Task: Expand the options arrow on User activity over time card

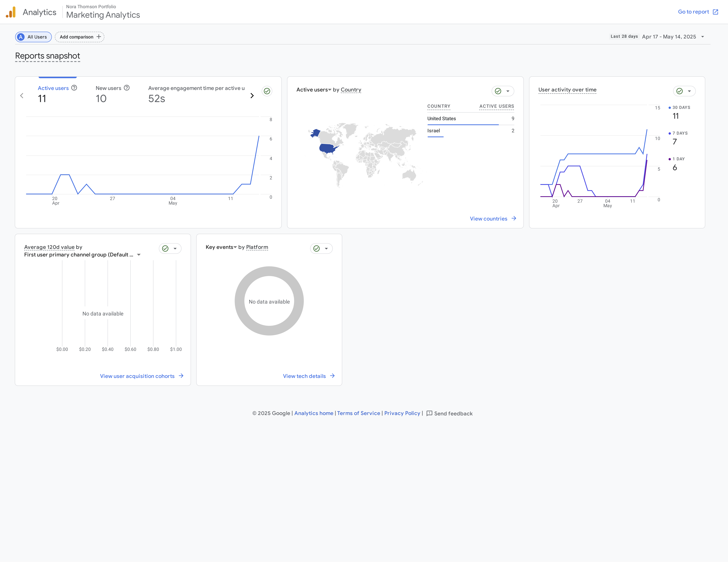Action: point(689,91)
